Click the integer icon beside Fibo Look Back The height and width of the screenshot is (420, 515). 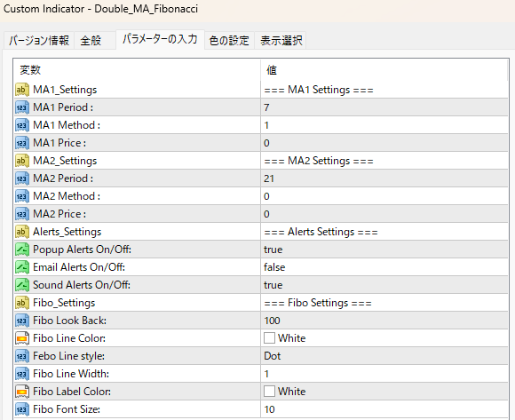coord(22,321)
